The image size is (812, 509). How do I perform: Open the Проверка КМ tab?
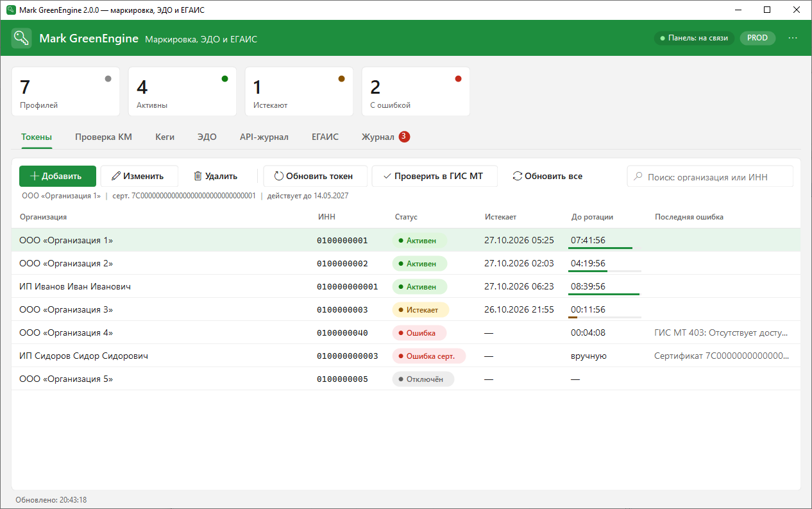click(103, 137)
